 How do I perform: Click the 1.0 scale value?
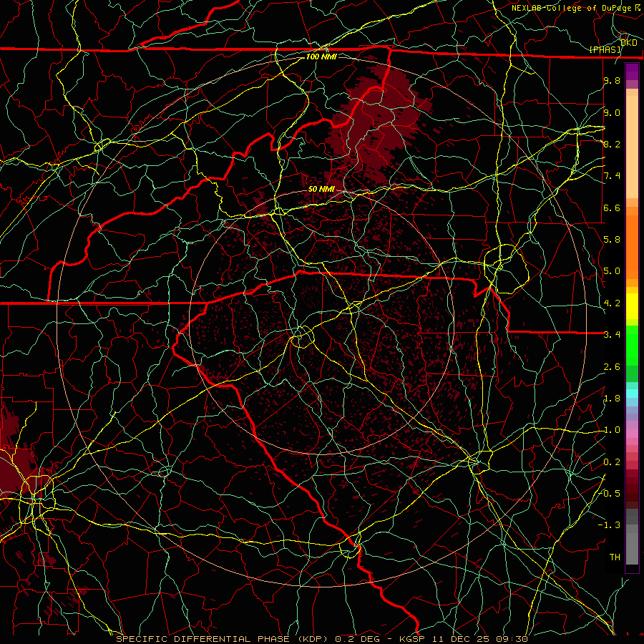[x=612, y=430]
